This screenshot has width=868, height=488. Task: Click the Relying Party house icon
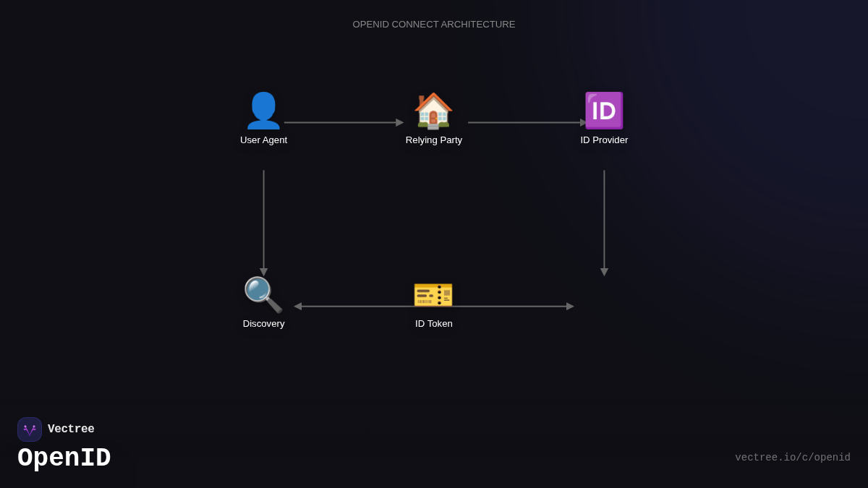pos(433,110)
